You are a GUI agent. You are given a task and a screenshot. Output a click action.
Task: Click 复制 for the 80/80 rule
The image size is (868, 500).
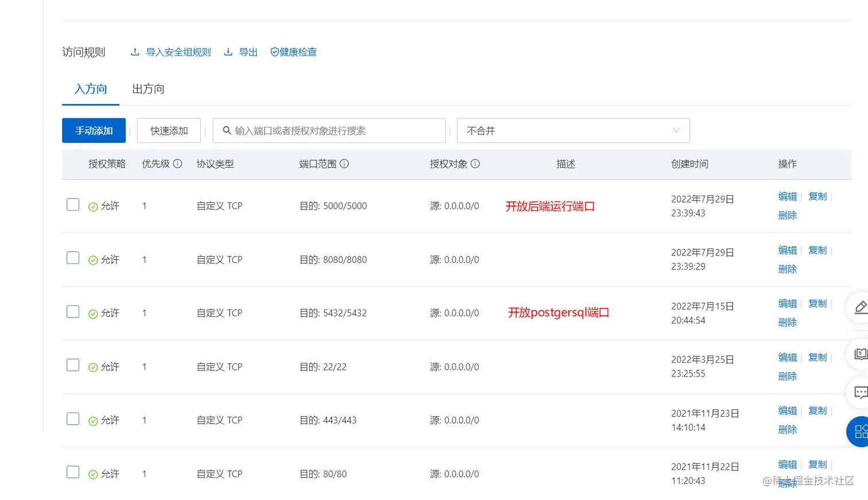(x=817, y=465)
